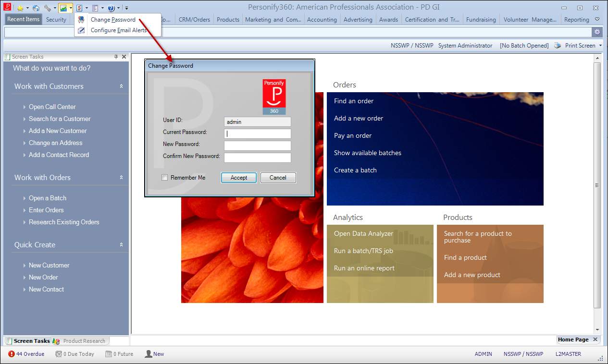This screenshot has height=364, width=608.
Task: Open the CRM/Orders tab
Action: click(x=194, y=20)
